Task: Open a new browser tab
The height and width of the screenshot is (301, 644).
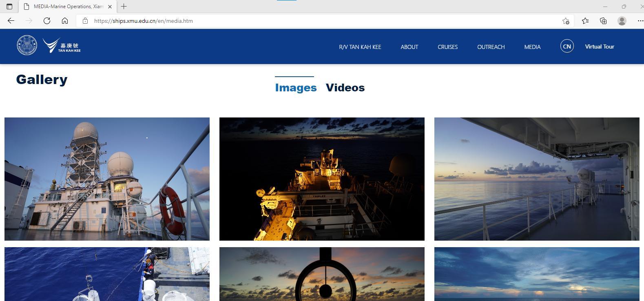Action: [x=124, y=7]
